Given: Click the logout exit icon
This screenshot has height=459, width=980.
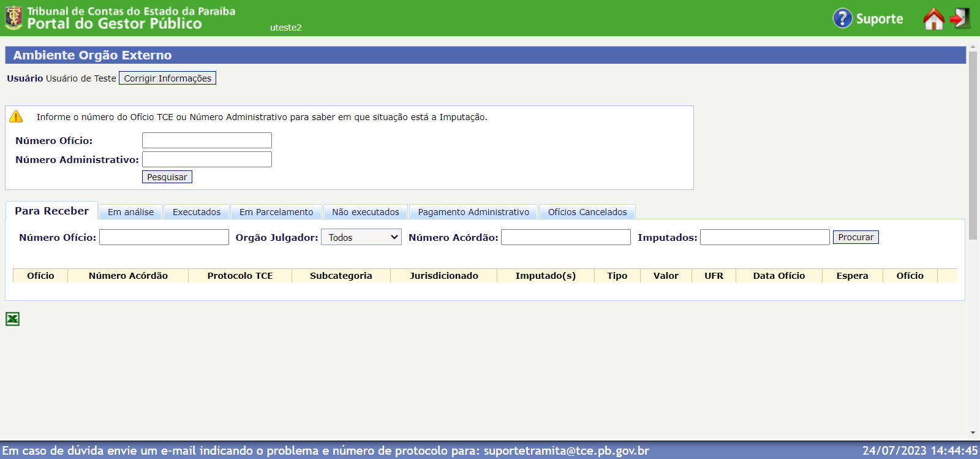Looking at the screenshot, I should (x=960, y=18).
